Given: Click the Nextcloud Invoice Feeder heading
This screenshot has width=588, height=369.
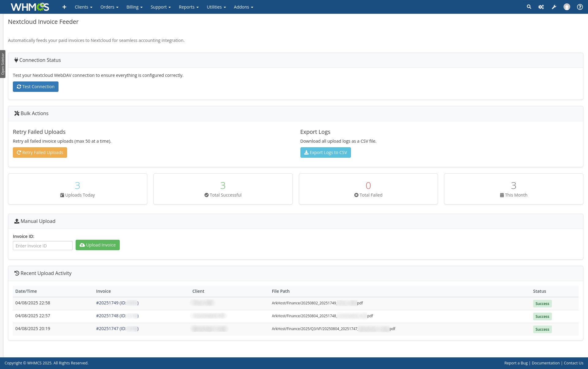Looking at the screenshot, I should [43, 22].
